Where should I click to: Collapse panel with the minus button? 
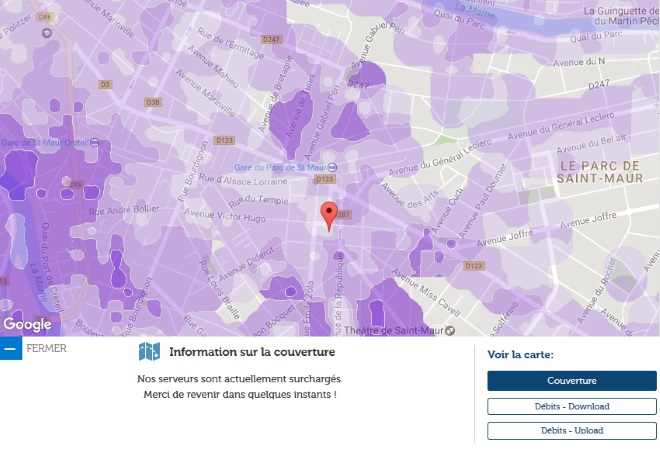pyautogui.click(x=11, y=349)
